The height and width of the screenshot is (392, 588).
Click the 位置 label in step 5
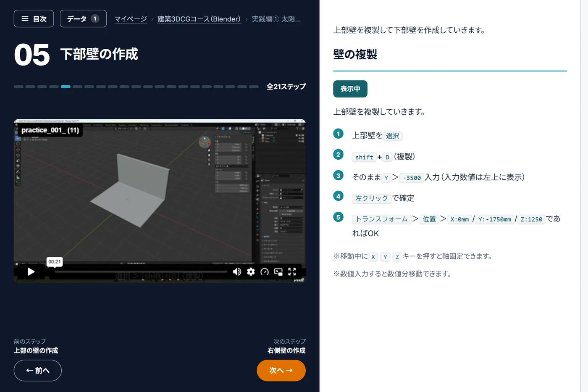(429, 219)
